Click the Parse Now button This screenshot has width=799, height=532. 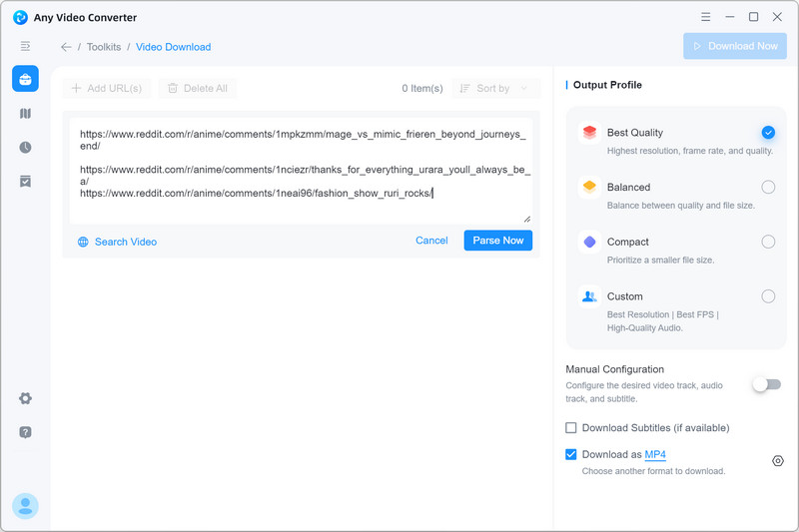497,241
